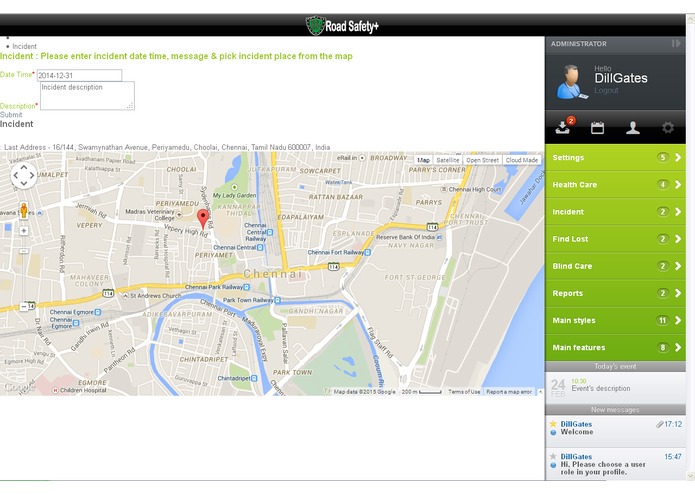Open the user profile icon in sidebar
Image resolution: width=695 pixels, height=494 pixels.
[x=633, y=128]
